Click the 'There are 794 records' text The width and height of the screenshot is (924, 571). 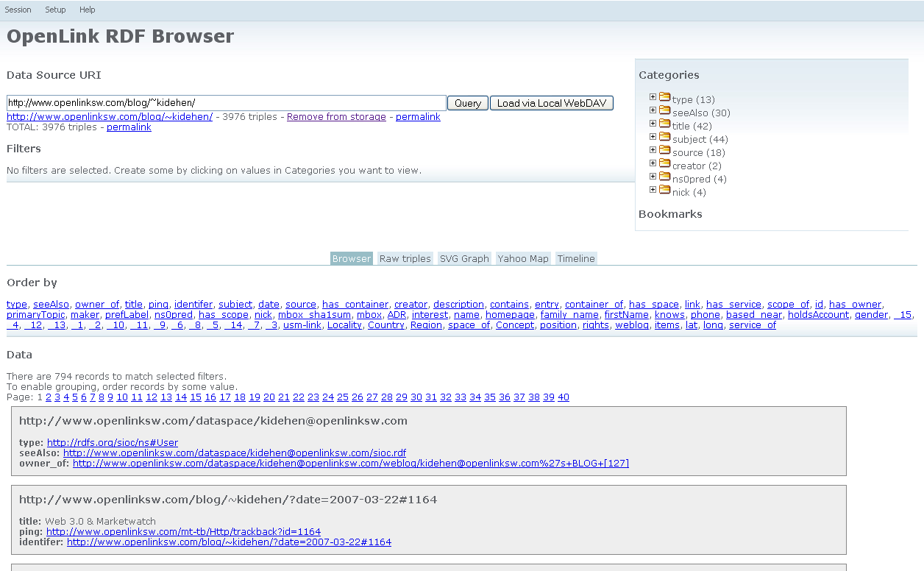[117, 376]
